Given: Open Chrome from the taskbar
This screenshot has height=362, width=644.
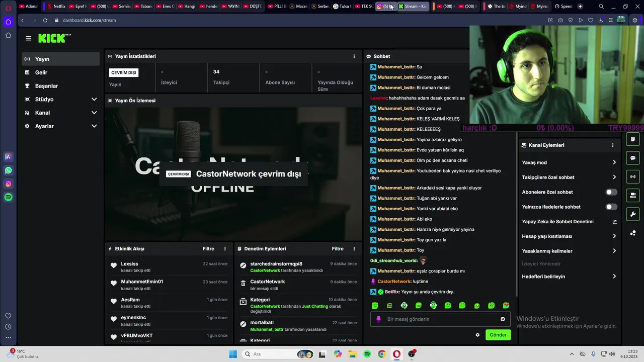Looking at the screenshot, I should 382,354.
